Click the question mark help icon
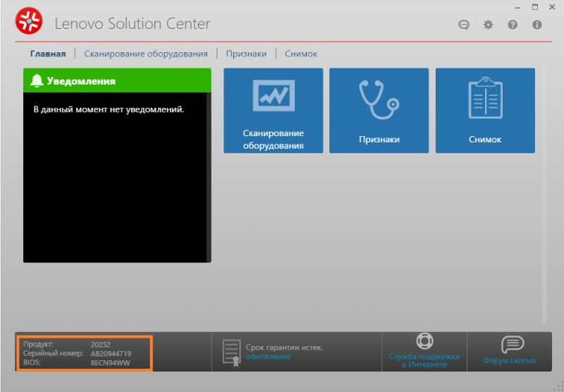This screenshot has height=392, width=564. 513,25
